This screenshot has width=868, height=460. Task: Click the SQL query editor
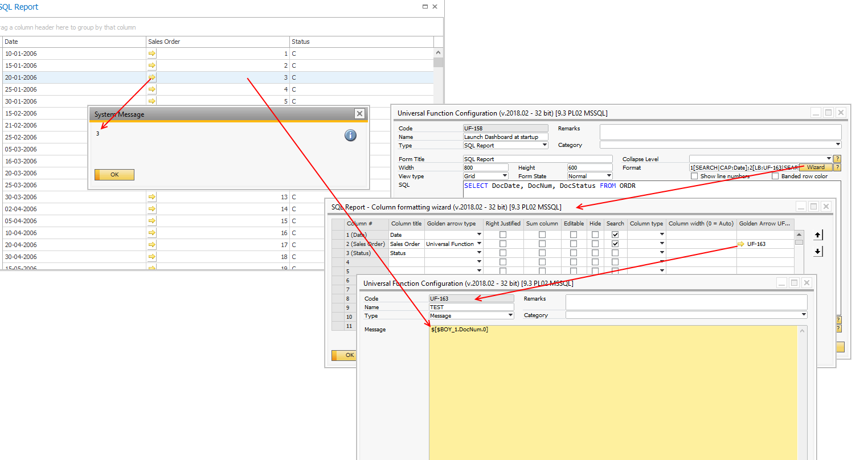[x=652, y=190]
